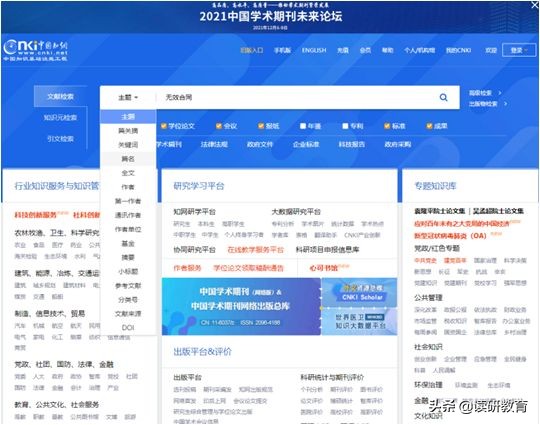
Task: Open the 充值 link in header
Action: pos(343,50)
